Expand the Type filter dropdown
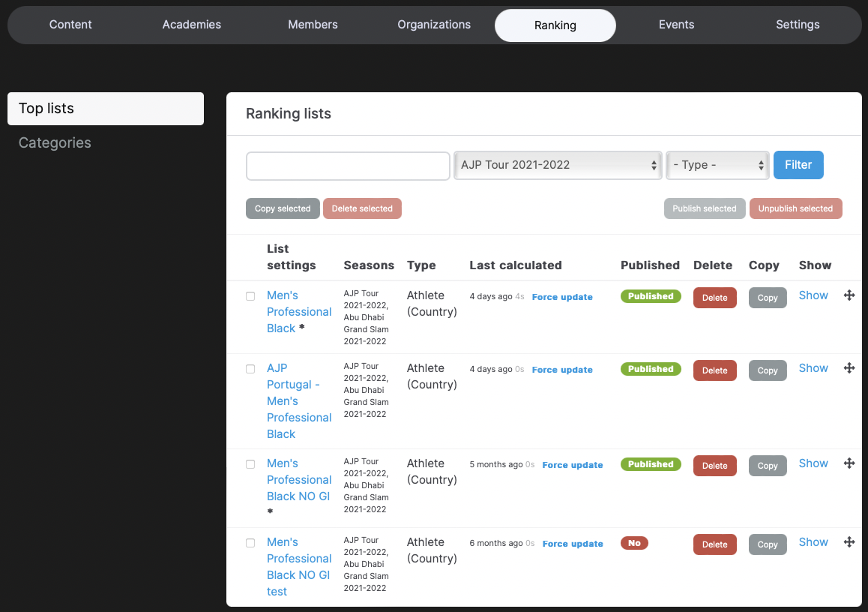868x612 pixels. 717,165
